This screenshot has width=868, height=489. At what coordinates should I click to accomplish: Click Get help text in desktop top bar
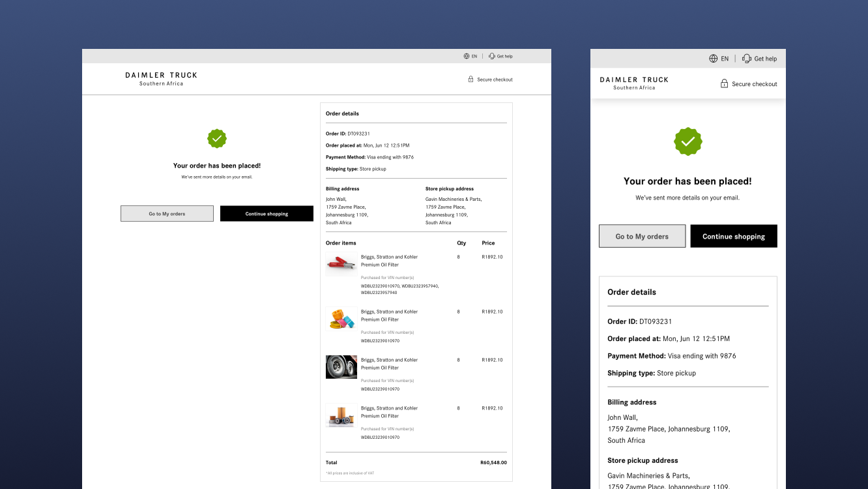click(504, 56)
